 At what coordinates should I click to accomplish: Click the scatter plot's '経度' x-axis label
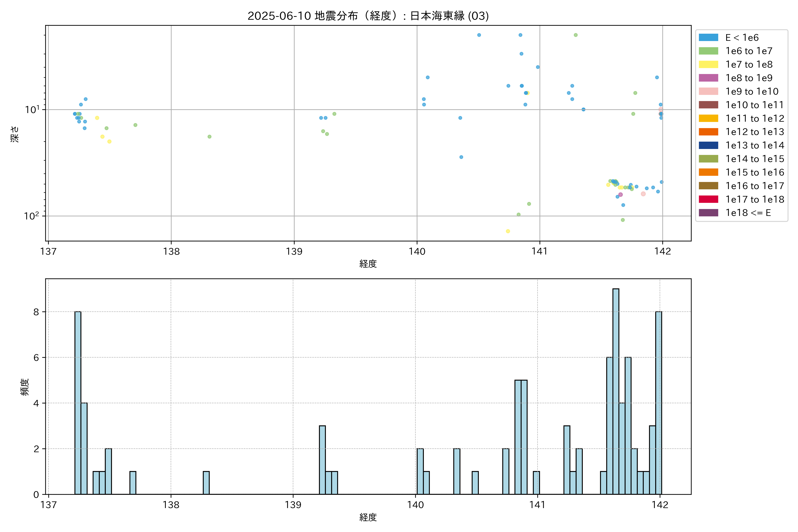[368, 264]
